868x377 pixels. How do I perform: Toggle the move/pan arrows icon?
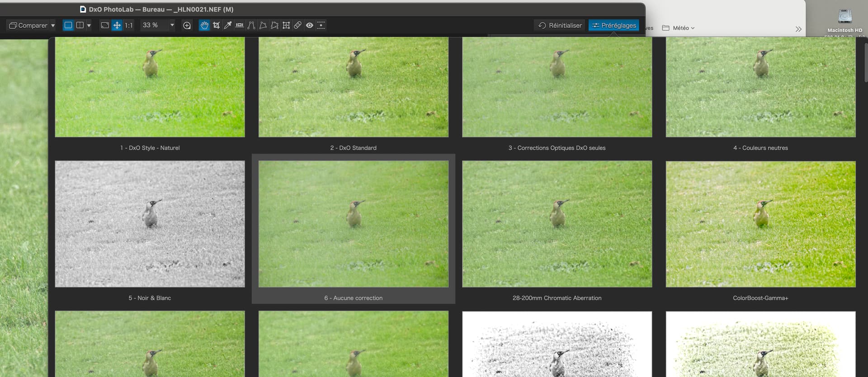tap(117, 25)
